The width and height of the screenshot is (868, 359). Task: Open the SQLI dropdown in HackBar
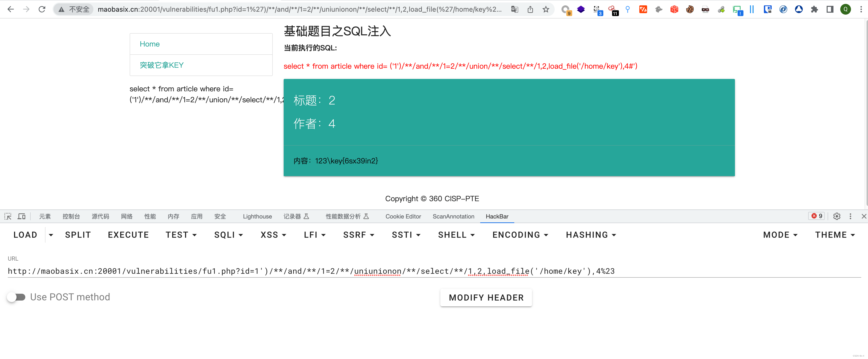(228, 235)
